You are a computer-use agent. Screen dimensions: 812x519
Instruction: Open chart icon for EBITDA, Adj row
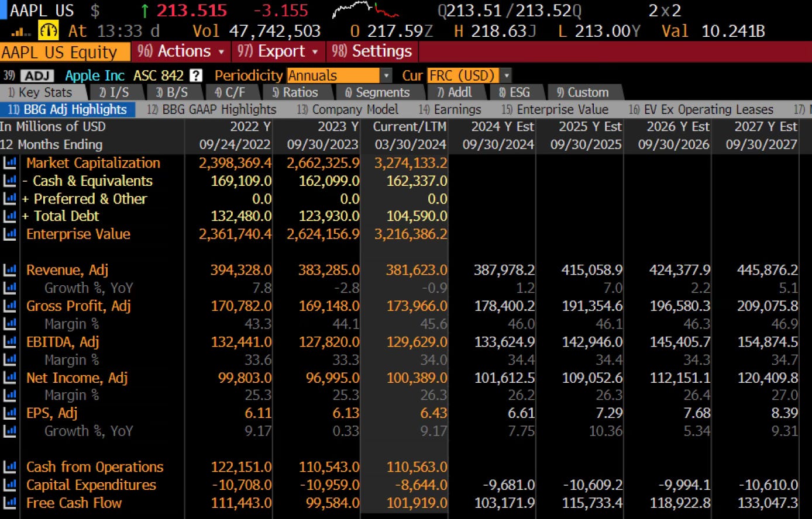[x=9, y=342]
